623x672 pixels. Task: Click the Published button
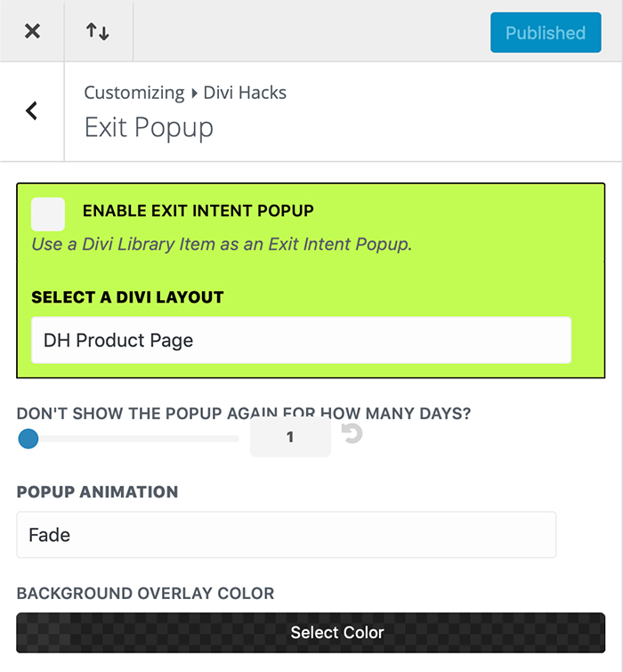click(546, 33)
